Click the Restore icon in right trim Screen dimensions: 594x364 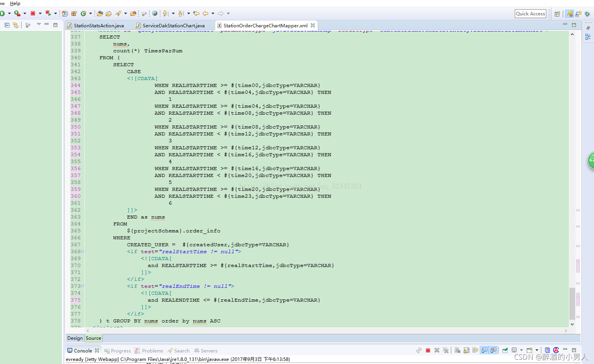point(588,28)
